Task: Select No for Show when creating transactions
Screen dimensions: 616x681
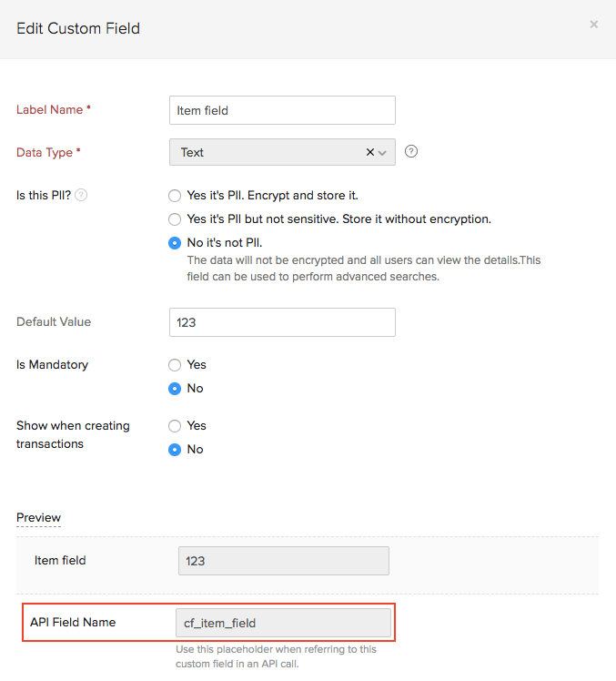Action: pyautogui.click(x=175, y=449)
